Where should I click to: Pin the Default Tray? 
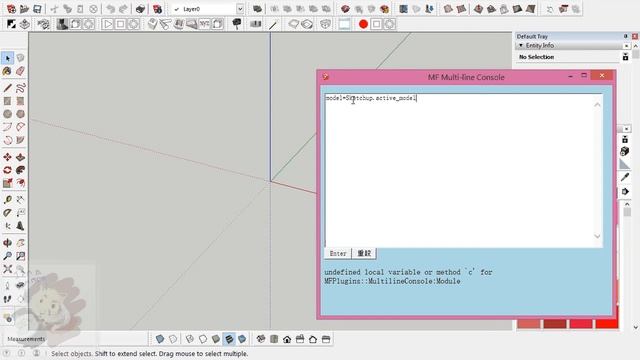point(626,36)
